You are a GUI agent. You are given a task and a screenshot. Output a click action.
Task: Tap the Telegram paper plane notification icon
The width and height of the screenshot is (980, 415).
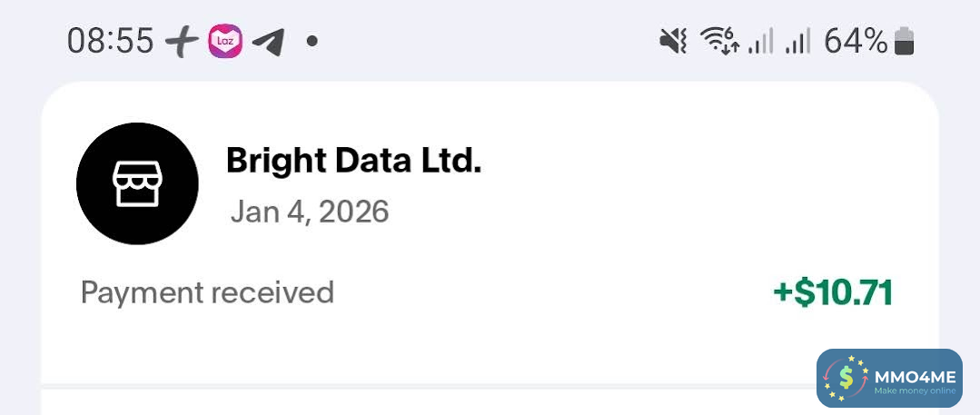[268, 41]
